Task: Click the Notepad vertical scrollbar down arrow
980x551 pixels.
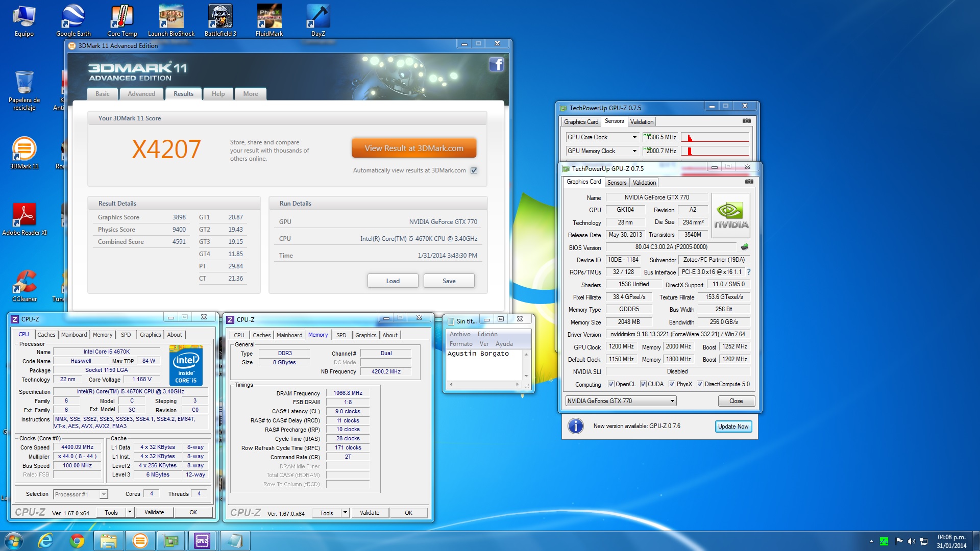Action: [x=526, y=376]
